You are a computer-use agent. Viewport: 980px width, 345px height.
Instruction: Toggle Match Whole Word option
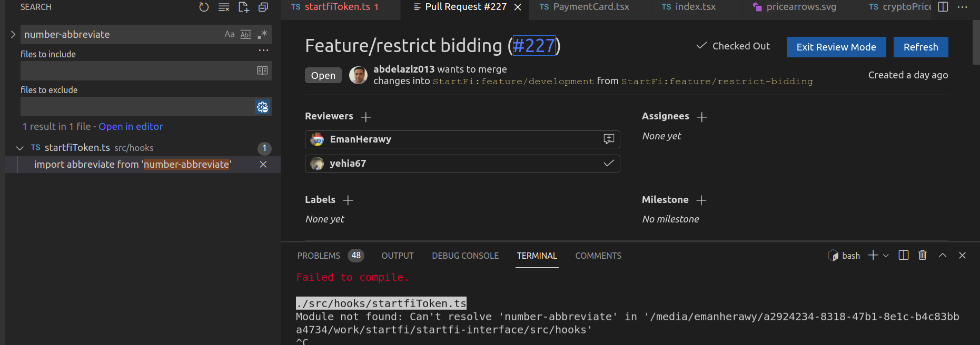pos(246,34)
